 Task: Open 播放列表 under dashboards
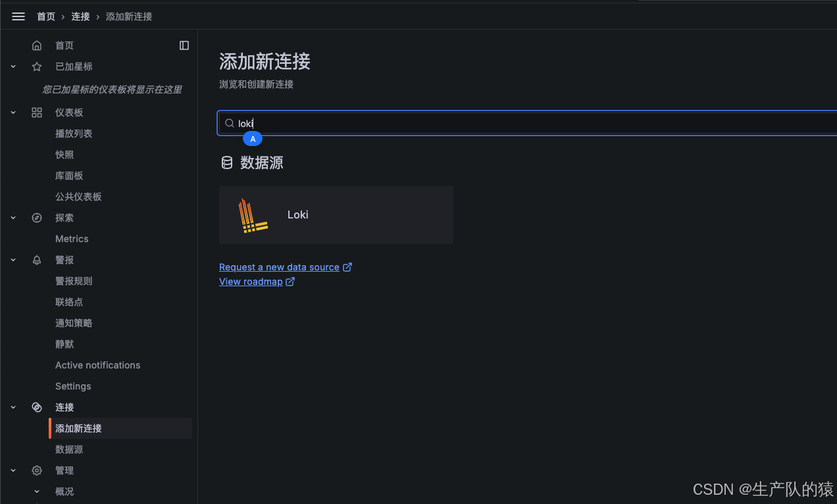click(x=74, y=134)
